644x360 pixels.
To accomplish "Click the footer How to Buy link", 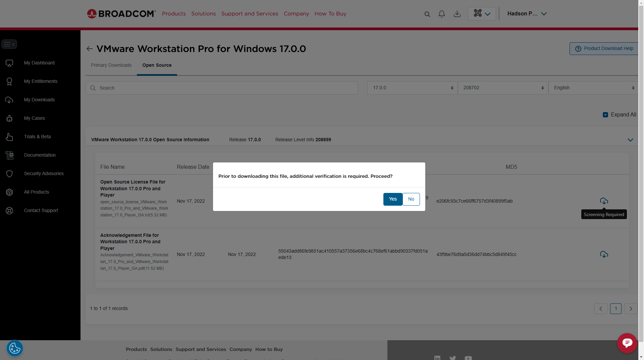I will point(269,349).
